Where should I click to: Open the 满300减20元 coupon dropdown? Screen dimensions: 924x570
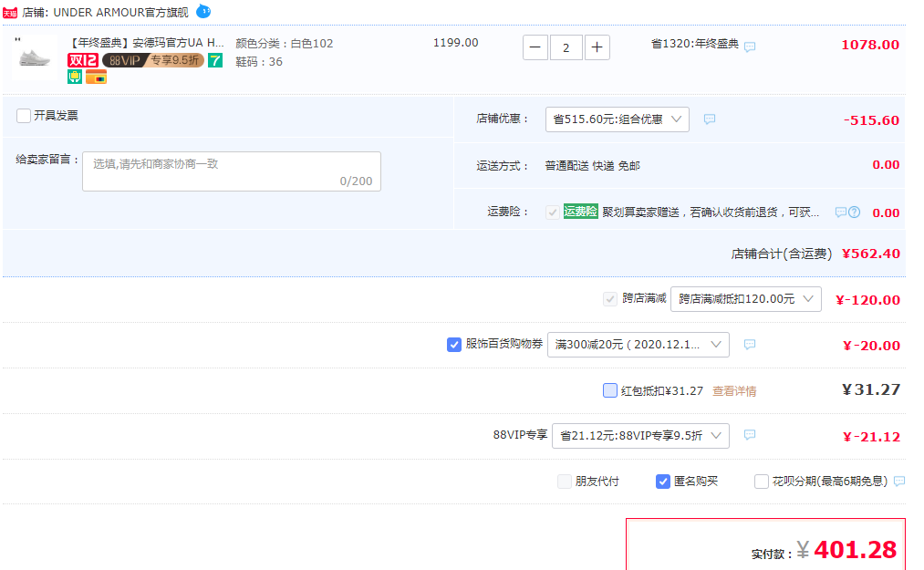point(638,344)
